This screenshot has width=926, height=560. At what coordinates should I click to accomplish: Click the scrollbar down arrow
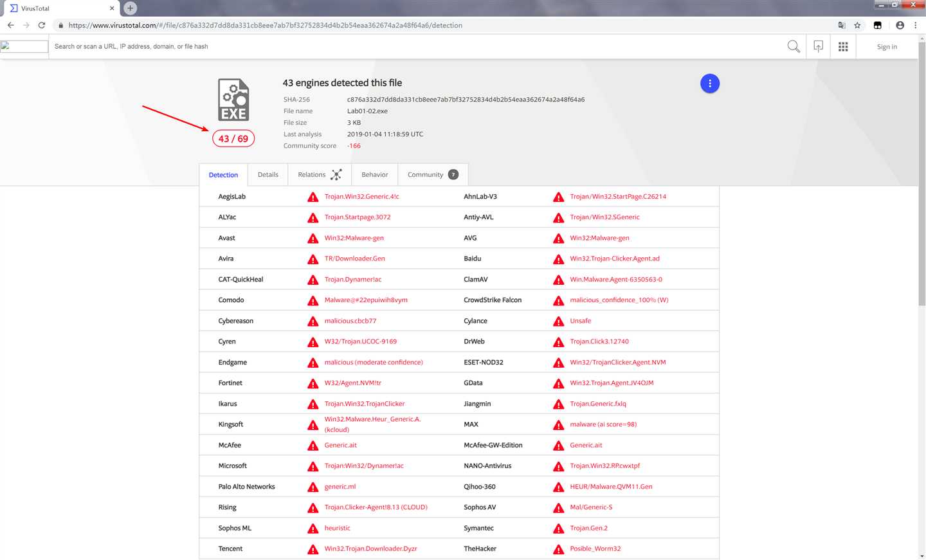[x=922, y=555]
